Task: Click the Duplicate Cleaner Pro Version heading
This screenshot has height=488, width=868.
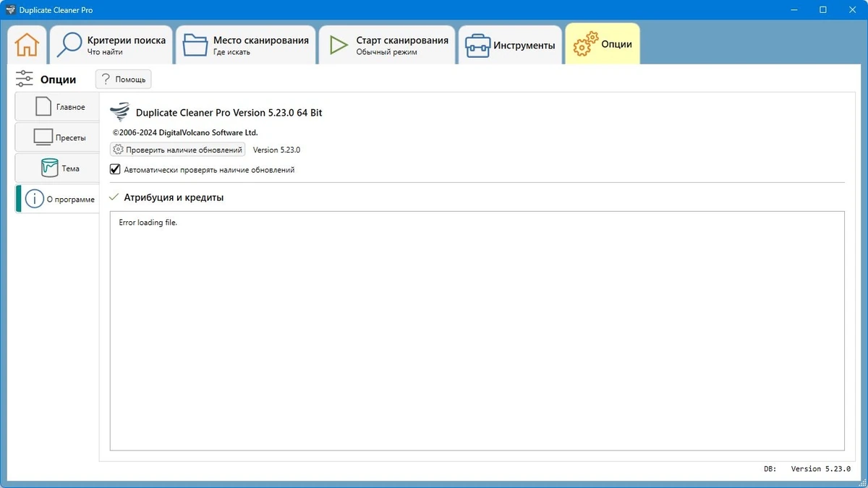Action: coord(229,113)
